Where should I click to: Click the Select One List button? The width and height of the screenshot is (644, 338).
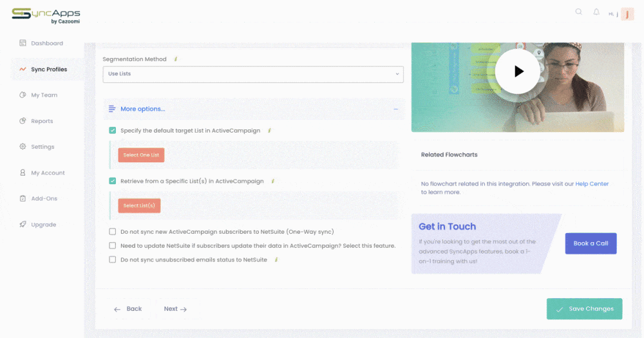click(x=141, y=155)
